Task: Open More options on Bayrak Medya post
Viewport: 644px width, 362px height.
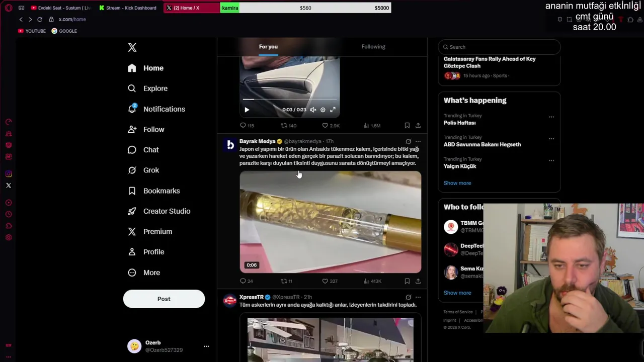Action: (x=418, y=142)
